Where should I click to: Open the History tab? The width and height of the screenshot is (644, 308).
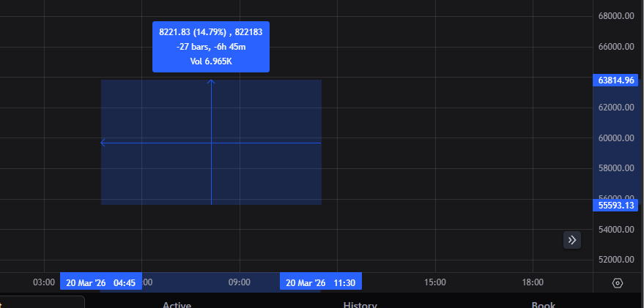click(x=360, y=304)
